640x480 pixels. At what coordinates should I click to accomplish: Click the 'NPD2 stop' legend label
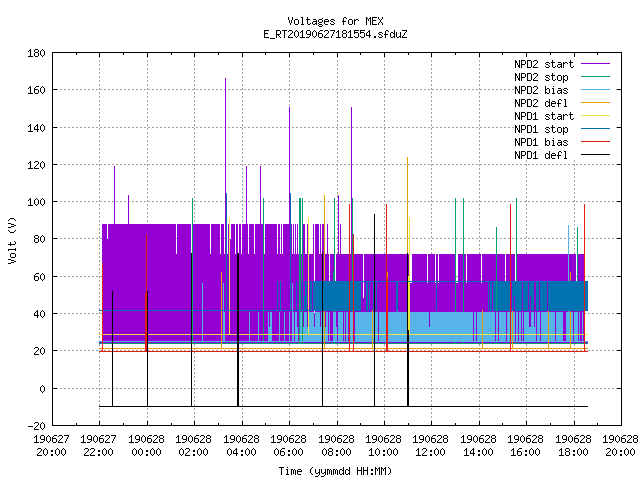point(541,77)
